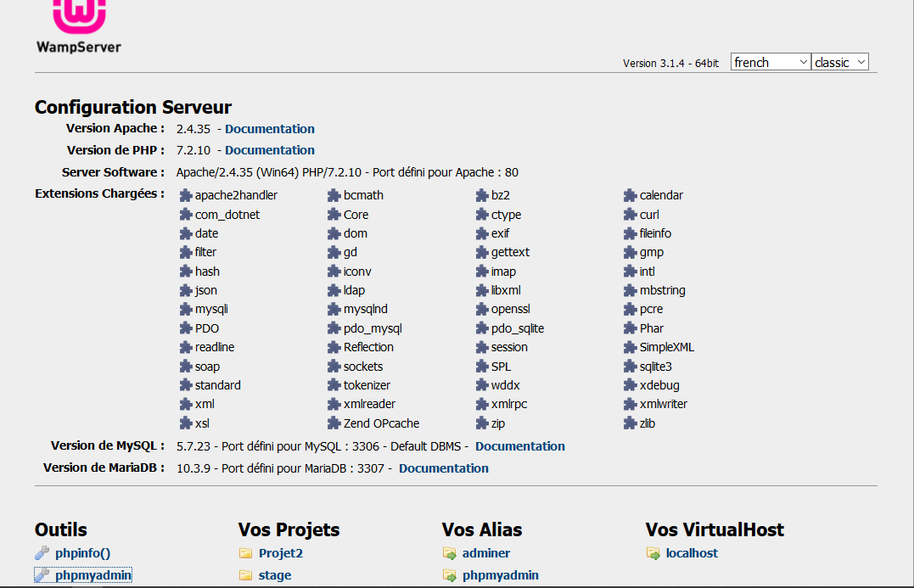Select the SimpleXML extension text

tap(667, 347)
